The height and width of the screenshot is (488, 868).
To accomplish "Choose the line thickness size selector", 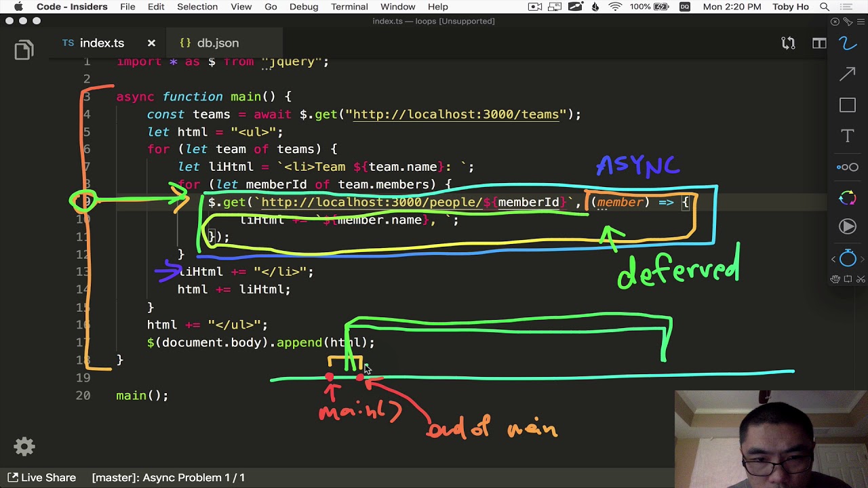I will coord(848,167).
